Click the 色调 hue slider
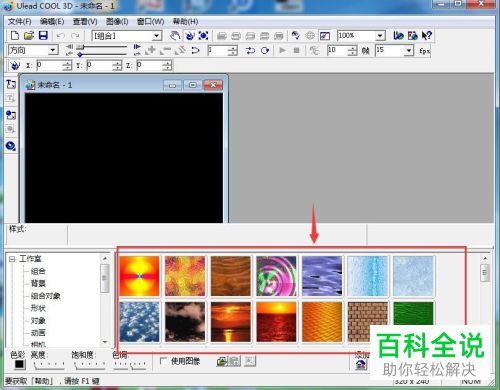The image size is (500, 390). click(x=130, y=365)
